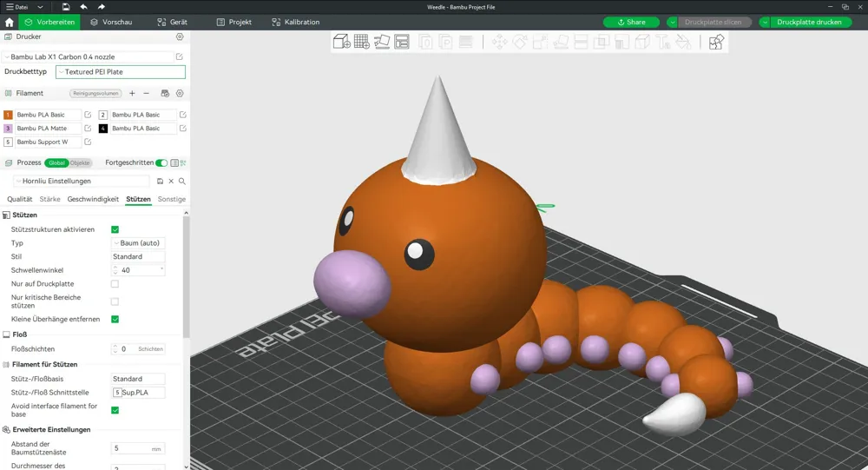Click the Add model cube icon
This screenshot has width=868, height=470.
pos(341,42)
